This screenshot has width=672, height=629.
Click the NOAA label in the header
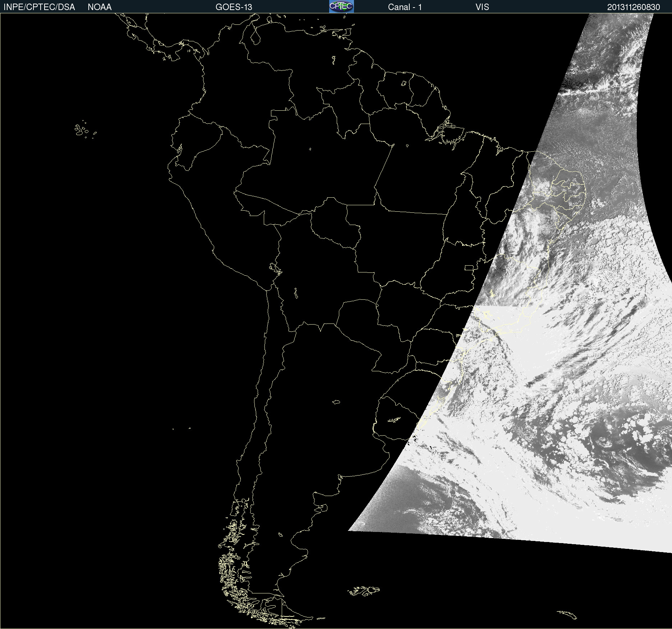pos(100,7)
